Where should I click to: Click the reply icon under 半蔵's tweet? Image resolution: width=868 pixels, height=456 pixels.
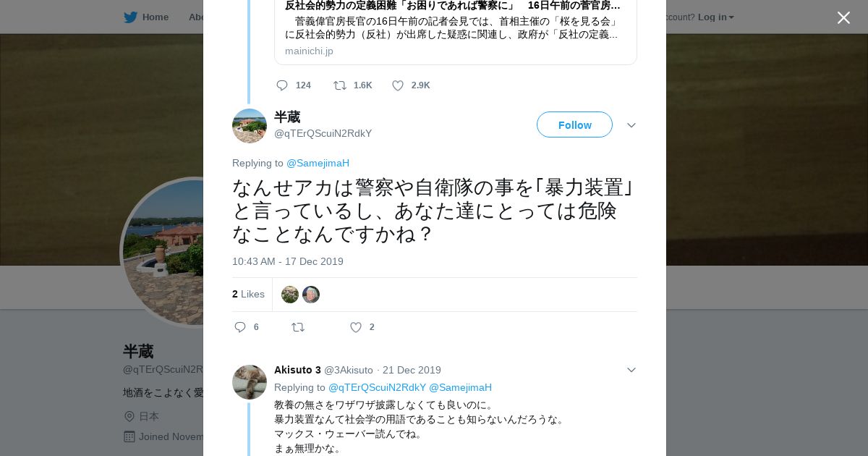pyautogui.click(x=241, y=327)
